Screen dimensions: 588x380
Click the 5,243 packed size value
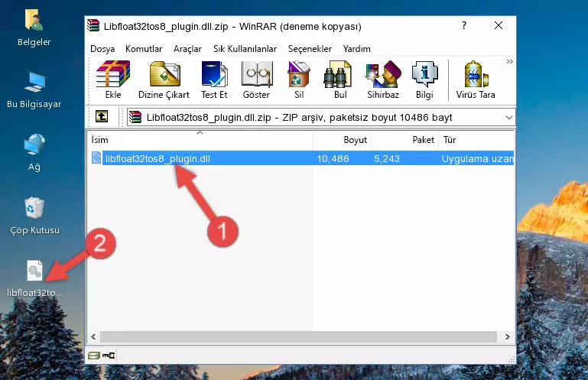[x=387, y=159]
